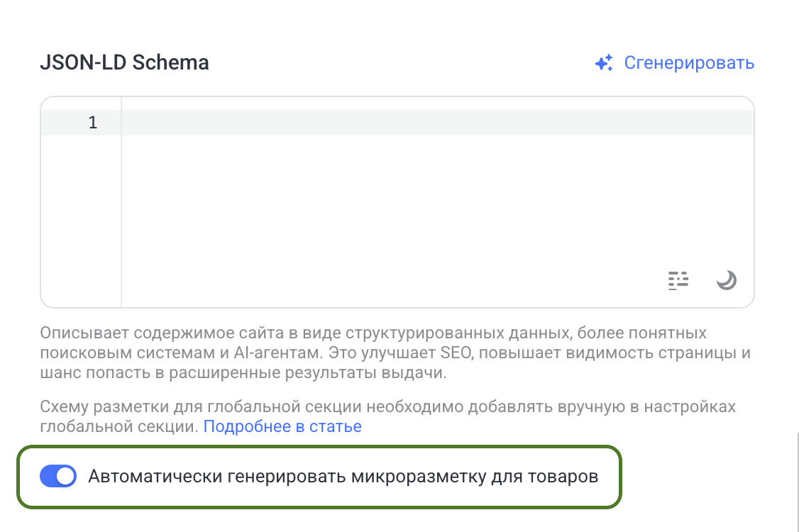
Task: Click the AI sparkles icon near Сгенерировать
Action: [602, 62]
